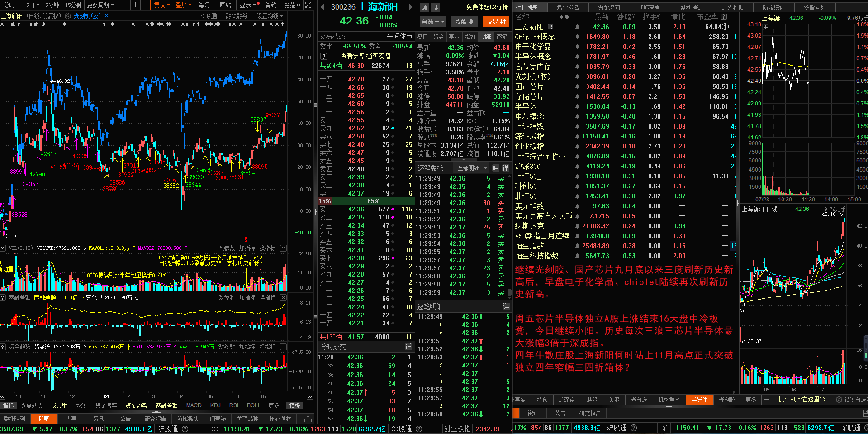The image size is (868, 434).
Task: Click the 融 margin badge
Action: [x=424, y=7]
